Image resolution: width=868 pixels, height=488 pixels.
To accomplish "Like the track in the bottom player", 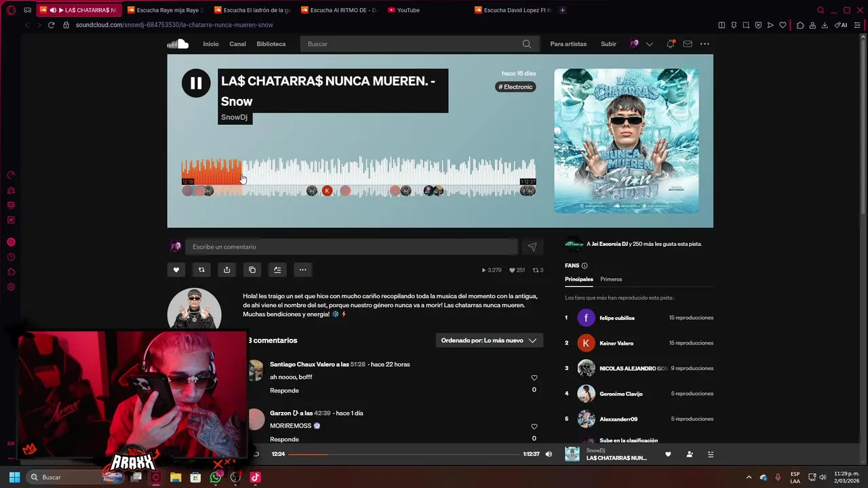I will coord(668,454).
